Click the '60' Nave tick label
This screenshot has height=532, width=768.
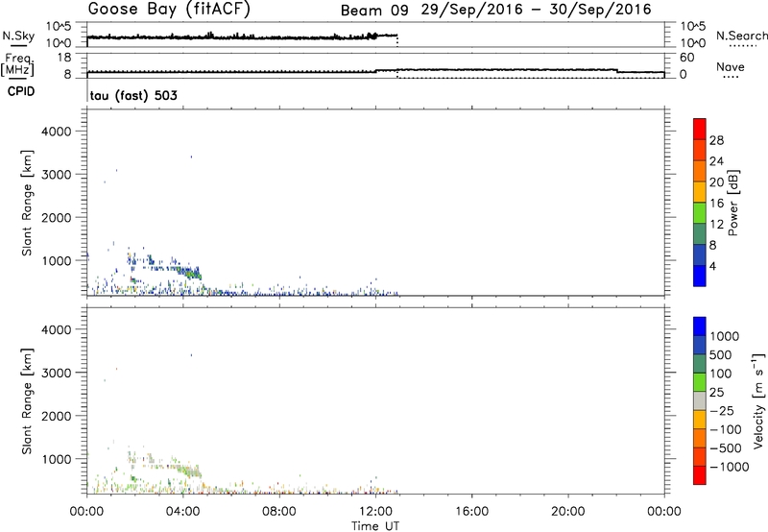686,58
